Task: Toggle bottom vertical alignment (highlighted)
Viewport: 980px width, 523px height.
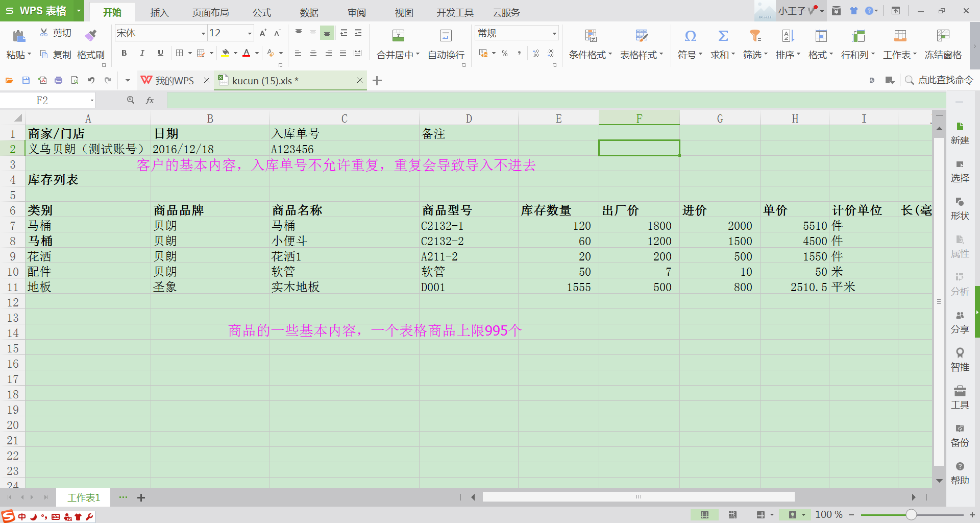Action: [x=327, y=33]
